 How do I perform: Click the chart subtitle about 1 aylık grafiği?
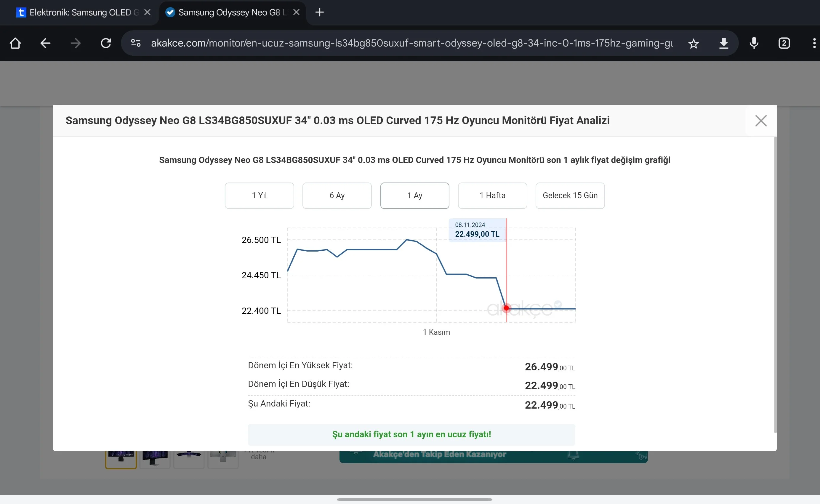[x=414, y=160]
